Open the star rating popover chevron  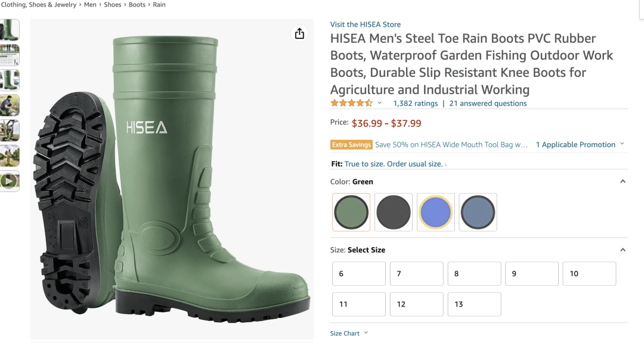click(379, 103)
